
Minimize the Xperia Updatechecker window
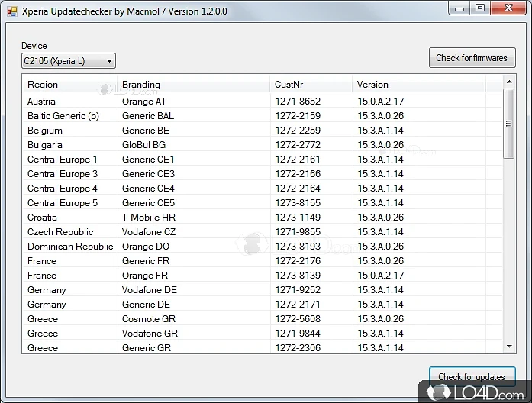coord(459,8)
